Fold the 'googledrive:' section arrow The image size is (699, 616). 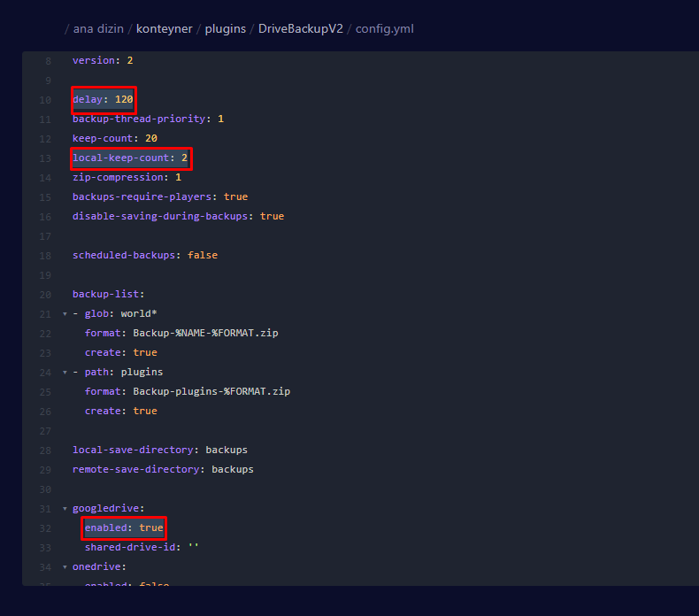point(65,509)
